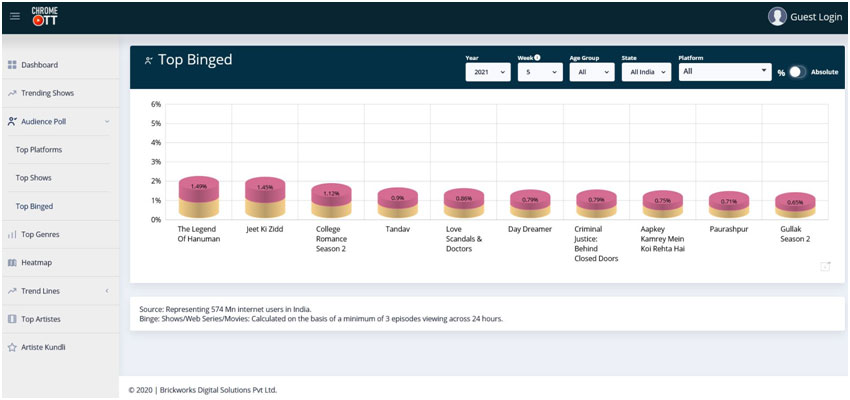Viewport: 850px width, 400px height.
Task: Open the Week dropdown showing 5
Action: [539, 72]
